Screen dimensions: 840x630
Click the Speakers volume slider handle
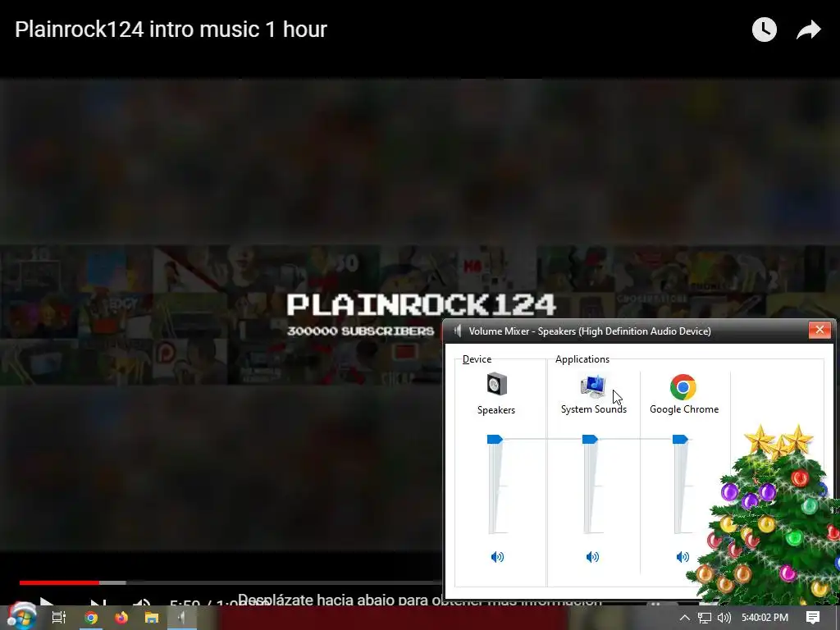point(495,440)
